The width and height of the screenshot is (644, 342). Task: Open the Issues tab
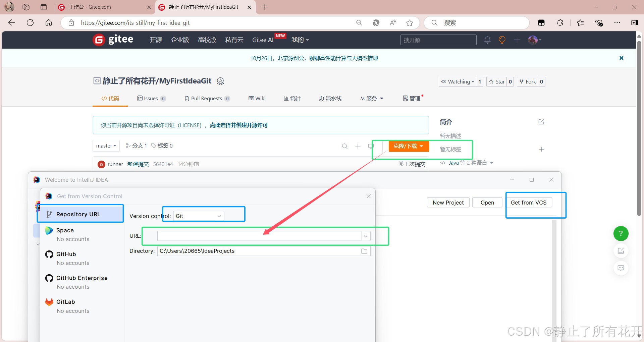(151, 98)
